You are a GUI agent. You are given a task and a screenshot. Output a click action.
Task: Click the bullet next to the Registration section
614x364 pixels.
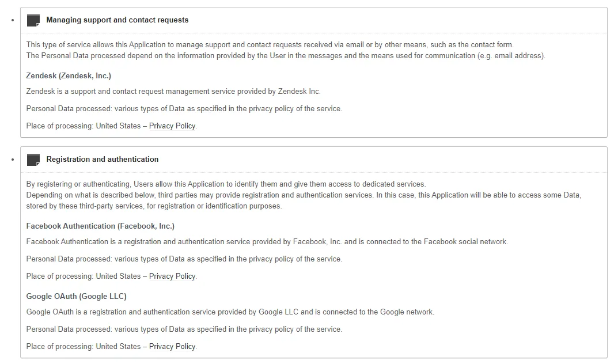(13, 160)
